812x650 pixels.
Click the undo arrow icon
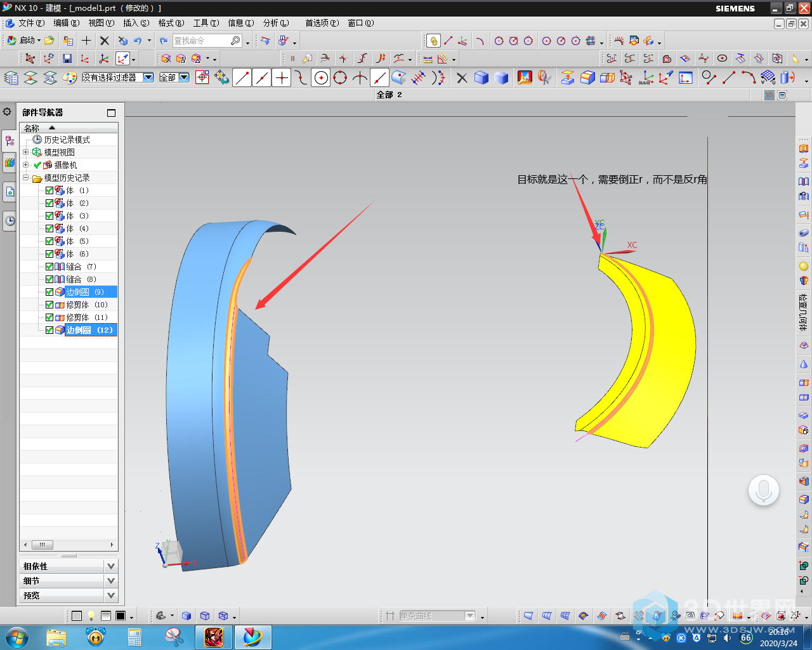pyautogui.click(x=138, y=41)
